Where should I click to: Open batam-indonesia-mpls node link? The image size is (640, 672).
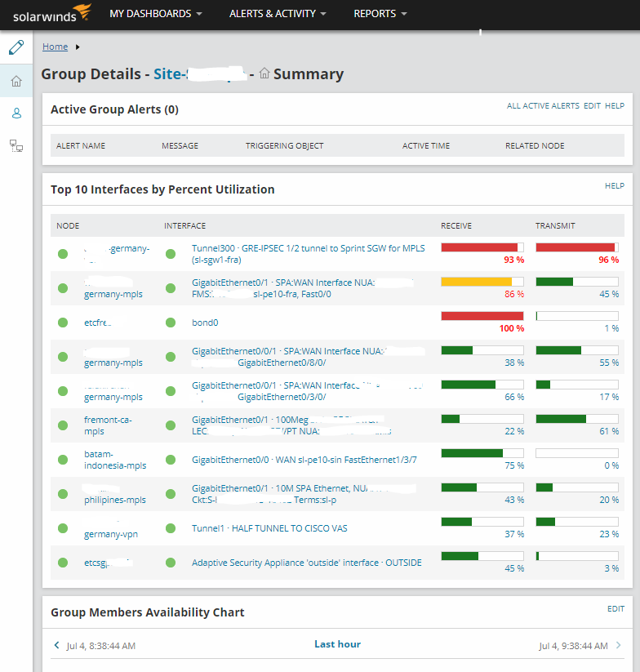point(115,460)
